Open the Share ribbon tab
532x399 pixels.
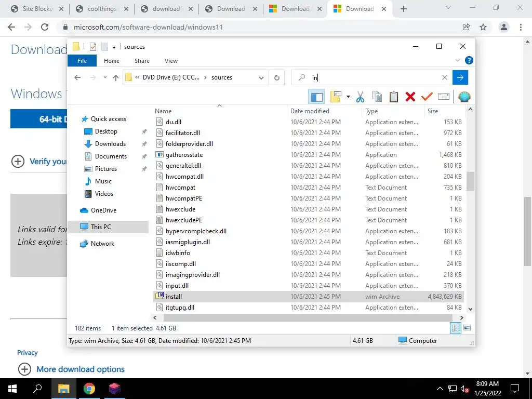142,61
